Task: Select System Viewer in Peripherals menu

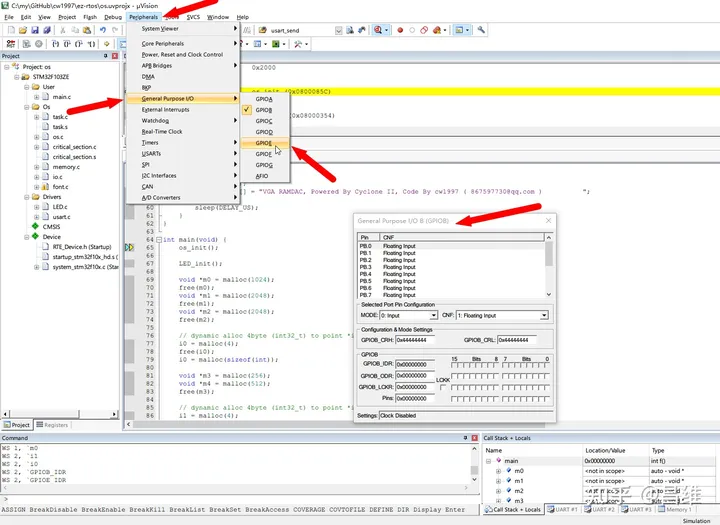Action: coord(183,28)
